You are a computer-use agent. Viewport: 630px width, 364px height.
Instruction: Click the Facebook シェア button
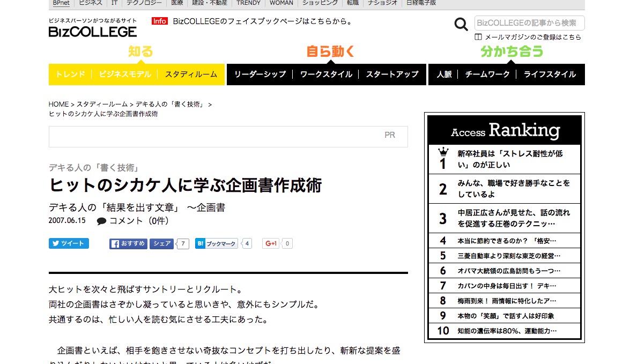pos(161,244)
